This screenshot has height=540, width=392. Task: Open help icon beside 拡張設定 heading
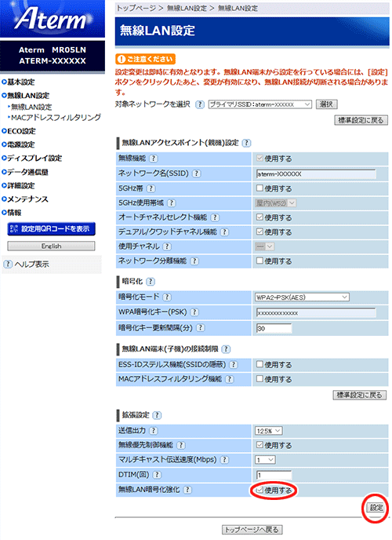[157, 415]
